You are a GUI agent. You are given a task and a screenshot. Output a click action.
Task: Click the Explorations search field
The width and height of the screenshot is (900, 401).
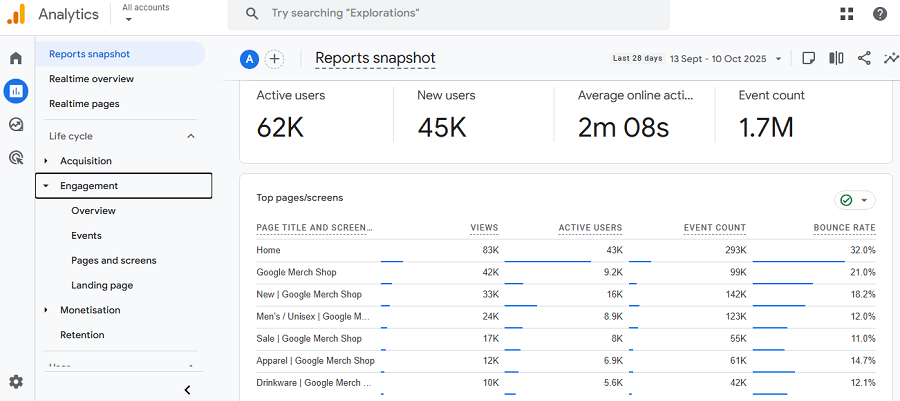pos(448,14)
